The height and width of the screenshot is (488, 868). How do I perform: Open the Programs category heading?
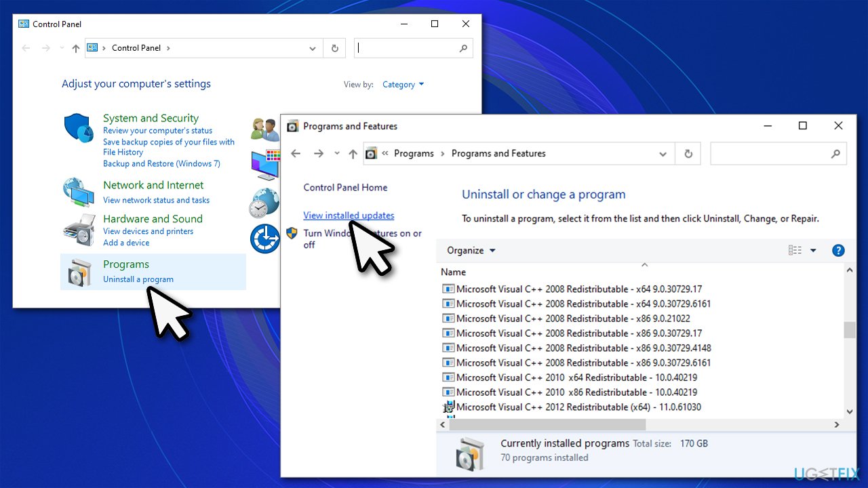pyautogui.click(x=126, y=264)
